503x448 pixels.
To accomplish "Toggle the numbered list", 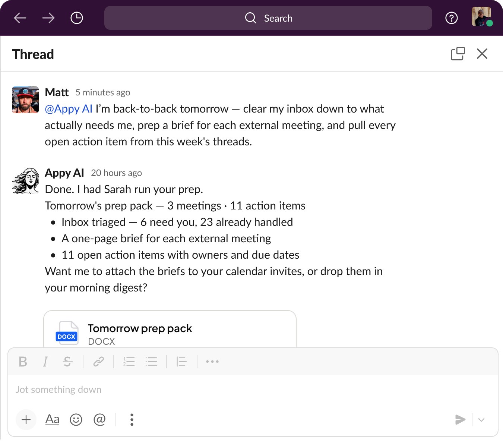I will (x=129, y=362).
